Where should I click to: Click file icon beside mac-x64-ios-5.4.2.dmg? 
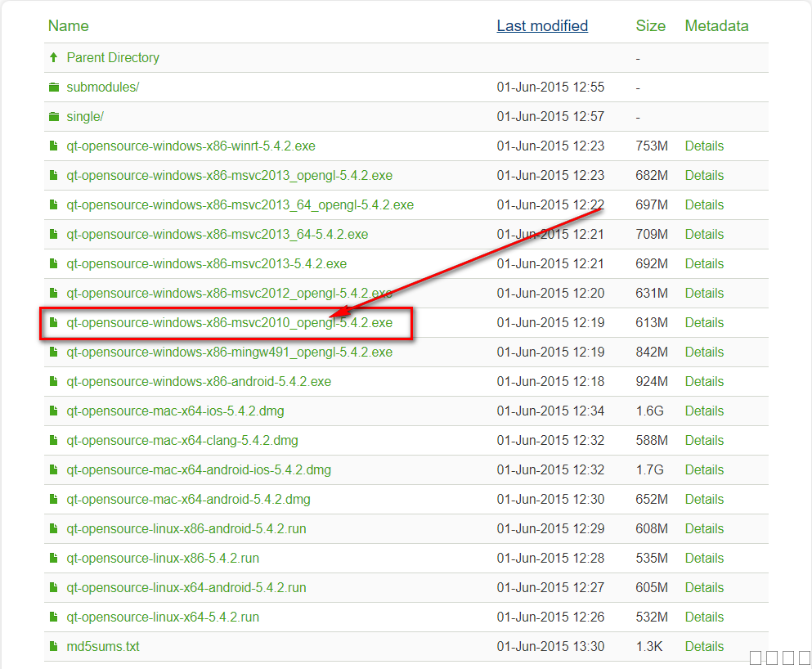(54, 411)
